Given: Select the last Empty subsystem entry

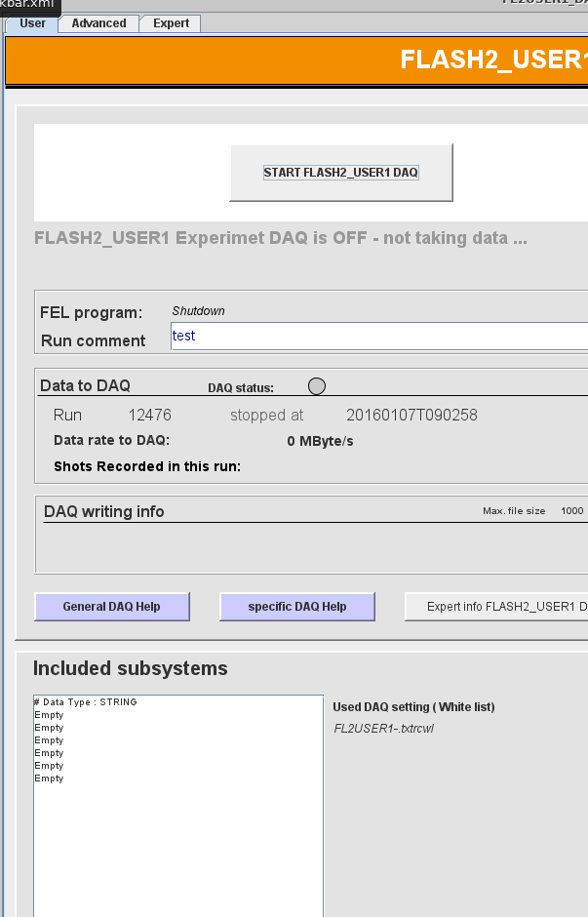Looking at the screenshot, I should tap(49, 778).
